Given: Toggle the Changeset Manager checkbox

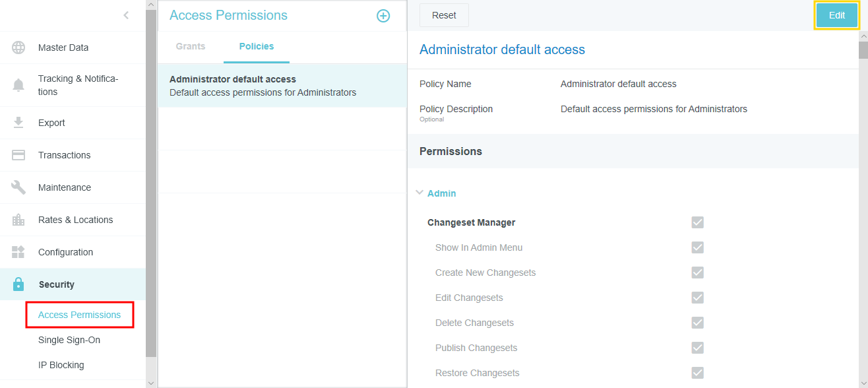Looking at the screenshot, I should click(x=697, y=222).
